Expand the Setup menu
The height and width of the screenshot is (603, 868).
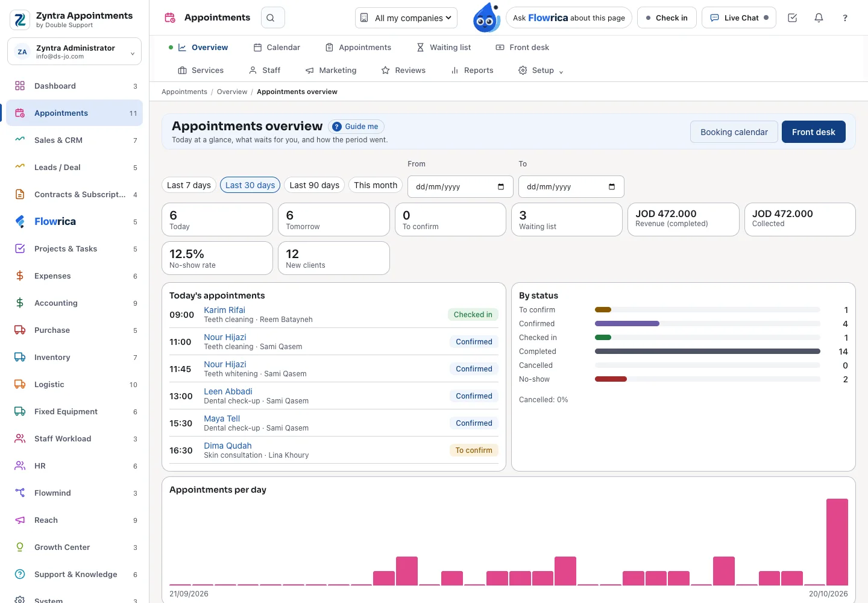pyautogui.click(x=541, y=71)
